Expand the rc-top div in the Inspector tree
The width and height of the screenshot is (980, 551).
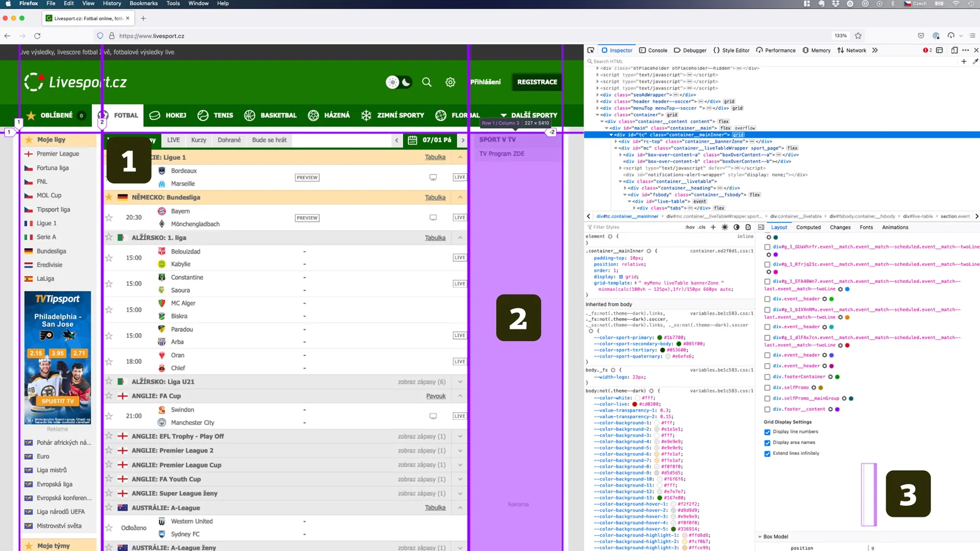pyautogui.click(x=617, y=141)
